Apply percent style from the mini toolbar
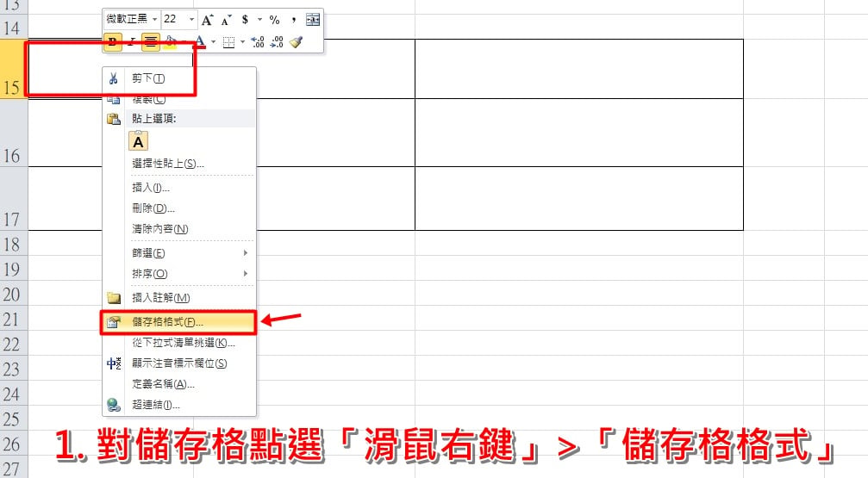Screen dimensions: 868x478 point(275,20)
